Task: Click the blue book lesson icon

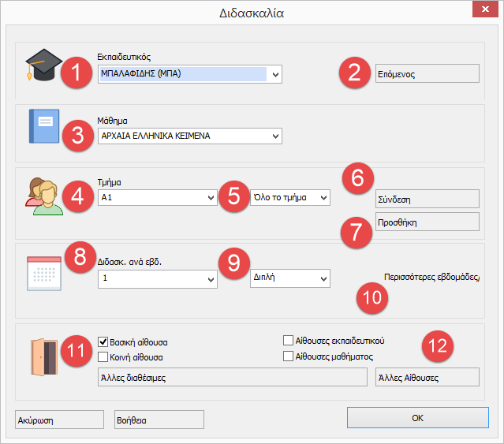Action: pyautogui.click(x=43, y=126)
